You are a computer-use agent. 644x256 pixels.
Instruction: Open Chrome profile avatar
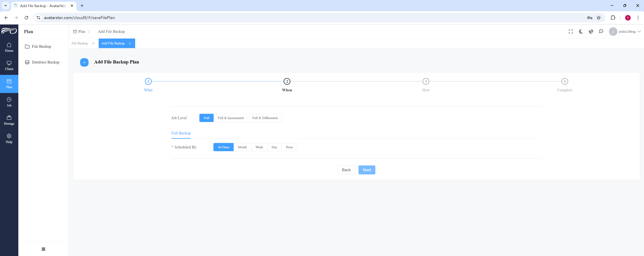628,18
